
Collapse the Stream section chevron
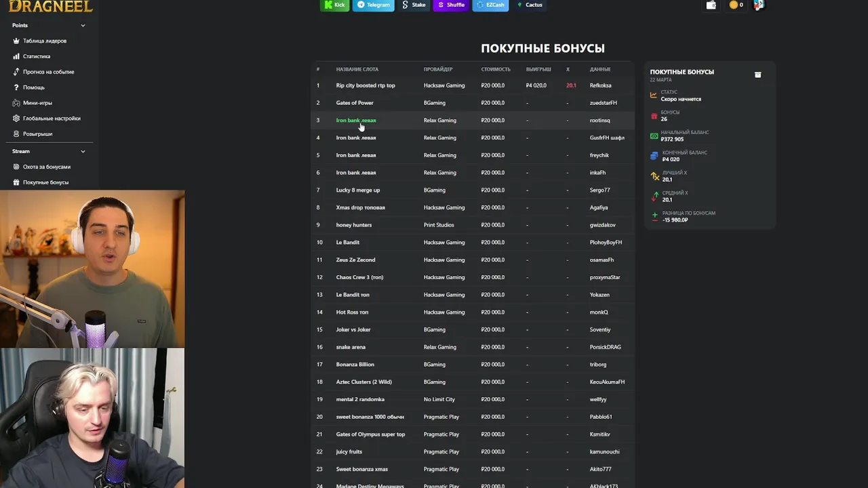(83, 151)
